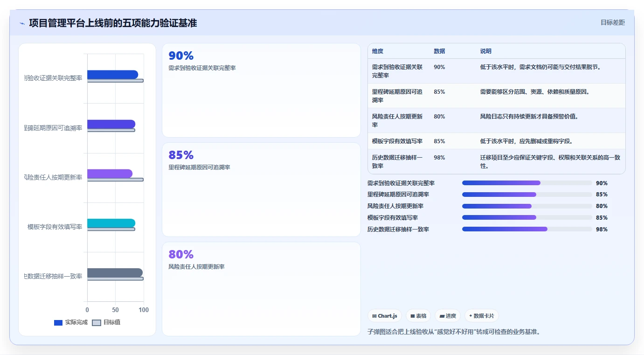Select the 数据卡片 chip
Screen dimensions: 644x355
482,316
